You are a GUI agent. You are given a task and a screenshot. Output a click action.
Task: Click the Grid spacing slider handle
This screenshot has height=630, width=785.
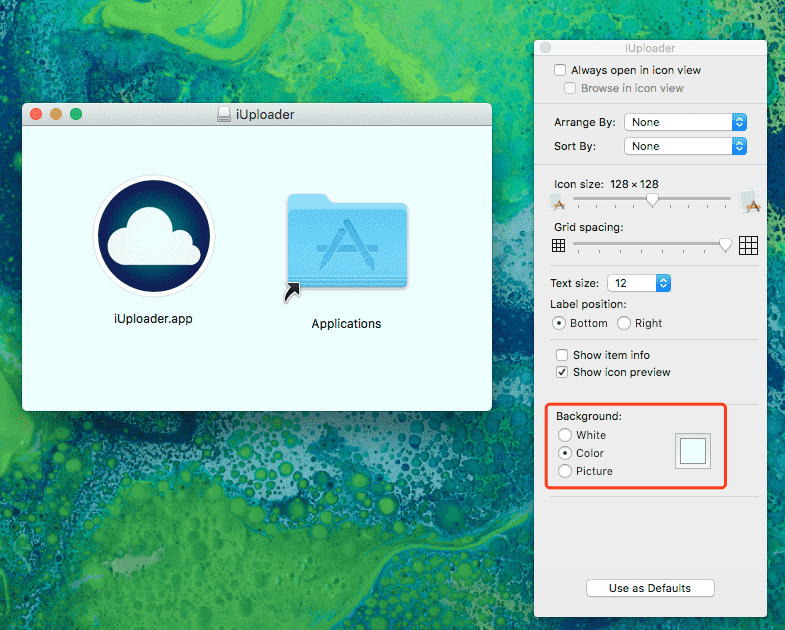725,244
